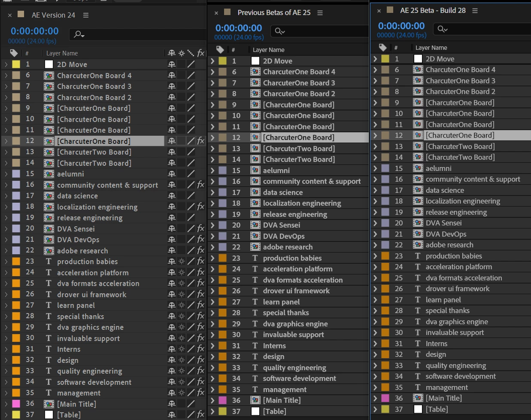
Task: Expand 2D Move layer in AE Version 24 panel
Action: point(6,64)
